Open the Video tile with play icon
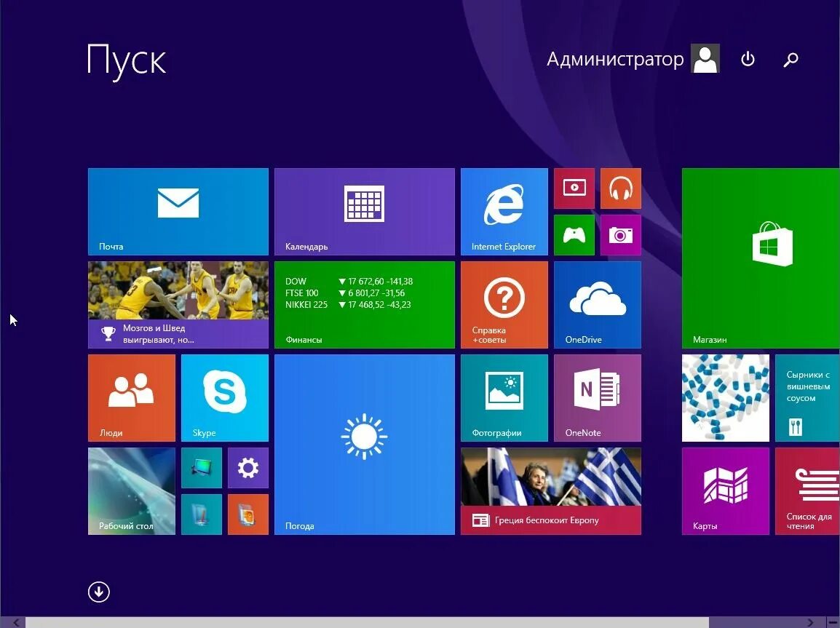Screen dimensions: 840x628 tap(574, 188)
